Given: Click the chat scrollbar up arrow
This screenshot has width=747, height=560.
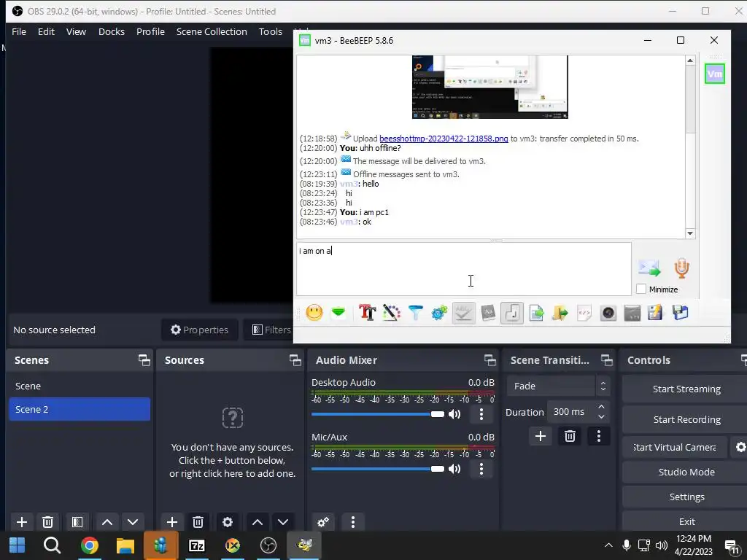Looking at the screenshot, I should (690, 61).
